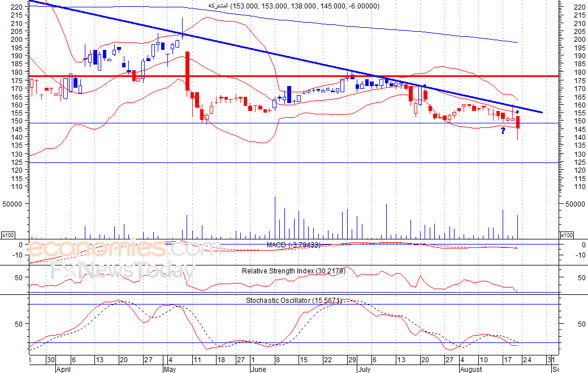Select the thick red horizontal resistance line
This screenshot has width=588, height=373.
294,76
